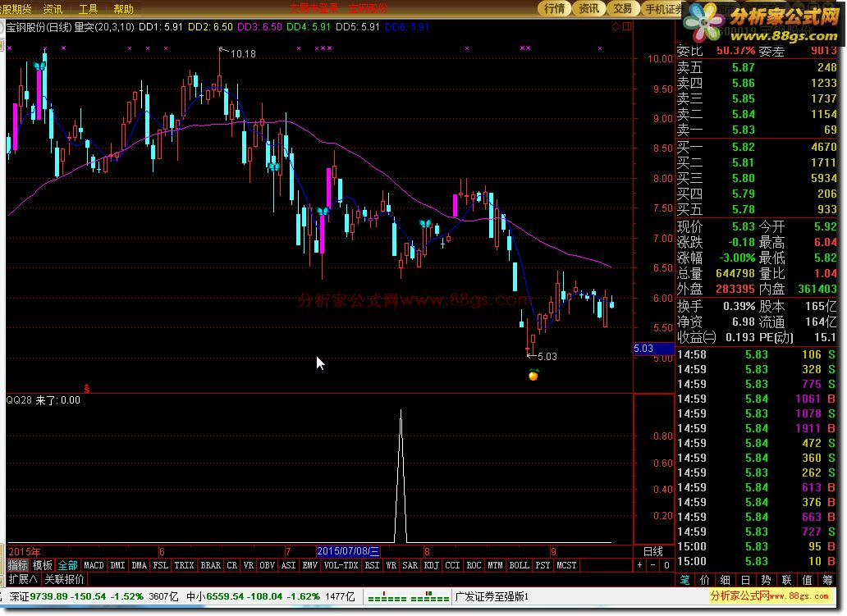Switch indicator to KDJ
Screen dimensions: 847x616
pos(431,565)
